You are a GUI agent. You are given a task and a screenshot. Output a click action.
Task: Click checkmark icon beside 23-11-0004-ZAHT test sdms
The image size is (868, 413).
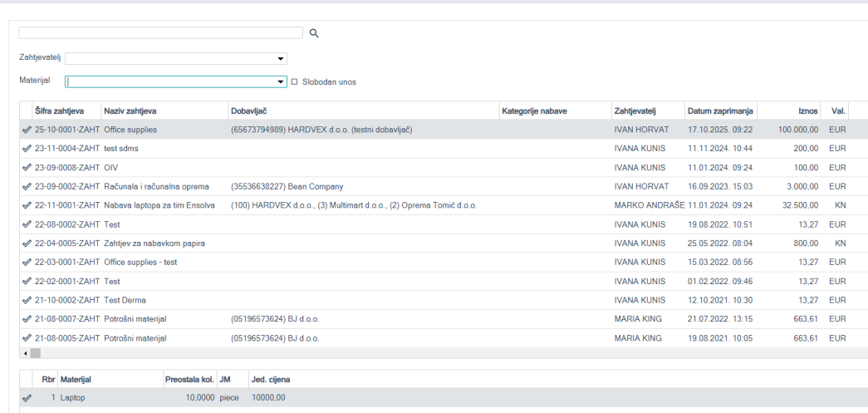point(27,149)
